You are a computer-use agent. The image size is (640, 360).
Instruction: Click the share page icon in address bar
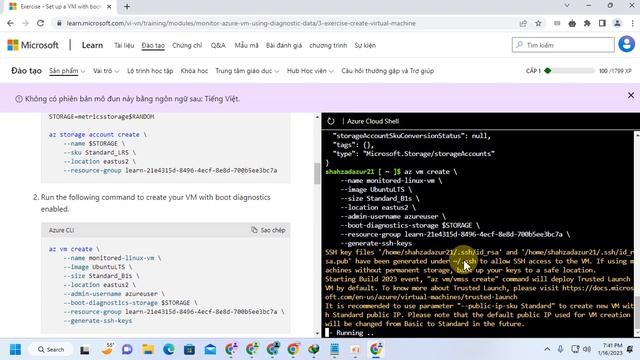pyautogui.click(x=523, y=23)
